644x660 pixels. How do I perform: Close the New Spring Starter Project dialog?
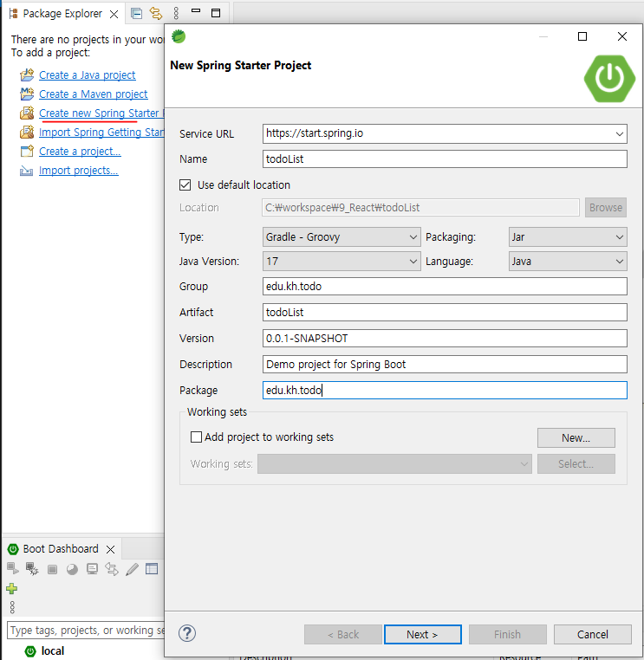pos(622,36)
